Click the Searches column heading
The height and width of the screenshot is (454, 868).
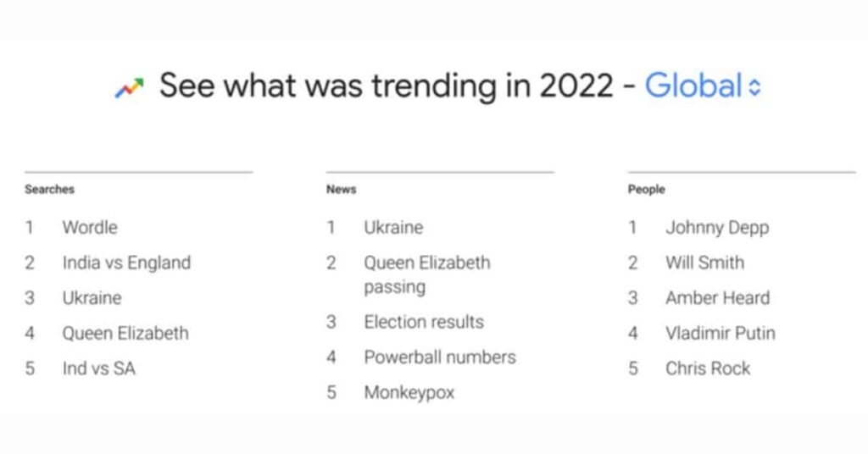(x=49, y=190)
